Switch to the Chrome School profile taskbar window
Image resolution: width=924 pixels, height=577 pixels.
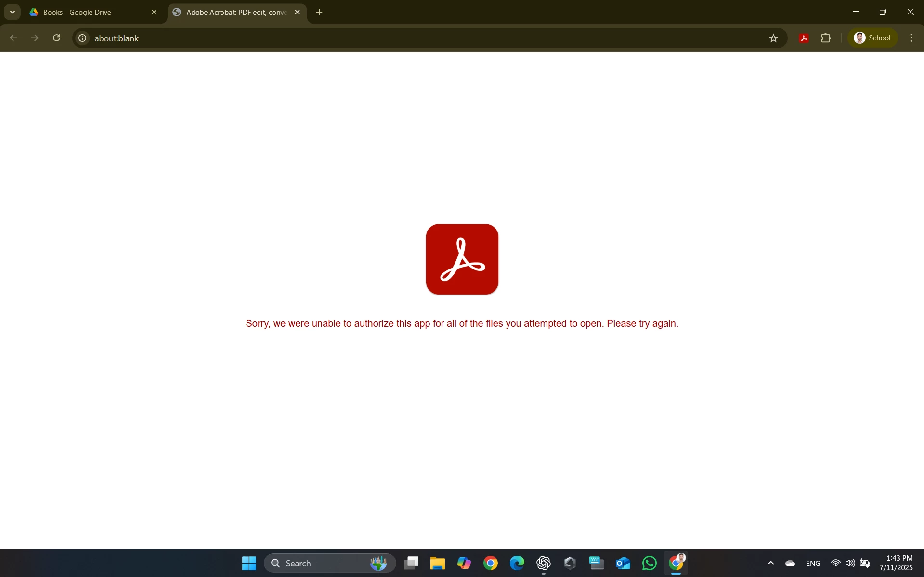676,563
